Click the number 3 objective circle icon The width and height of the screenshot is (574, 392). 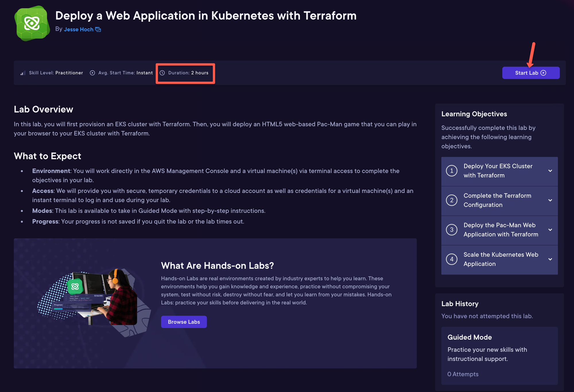click(451, 230)
